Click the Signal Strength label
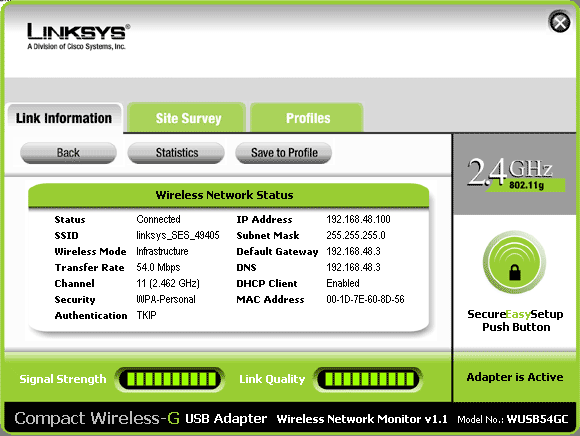 click(63, 379)
